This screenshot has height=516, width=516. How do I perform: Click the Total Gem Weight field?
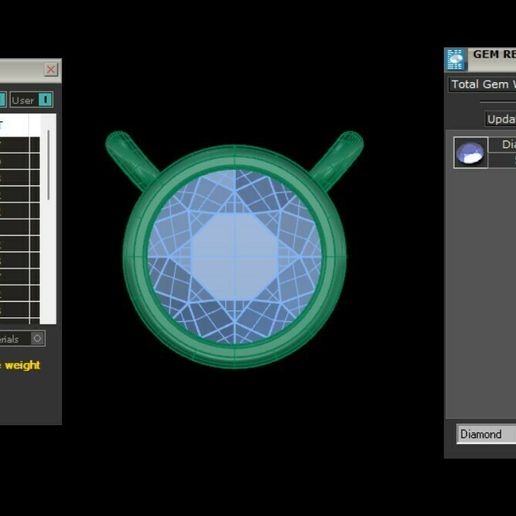point(482,84)
